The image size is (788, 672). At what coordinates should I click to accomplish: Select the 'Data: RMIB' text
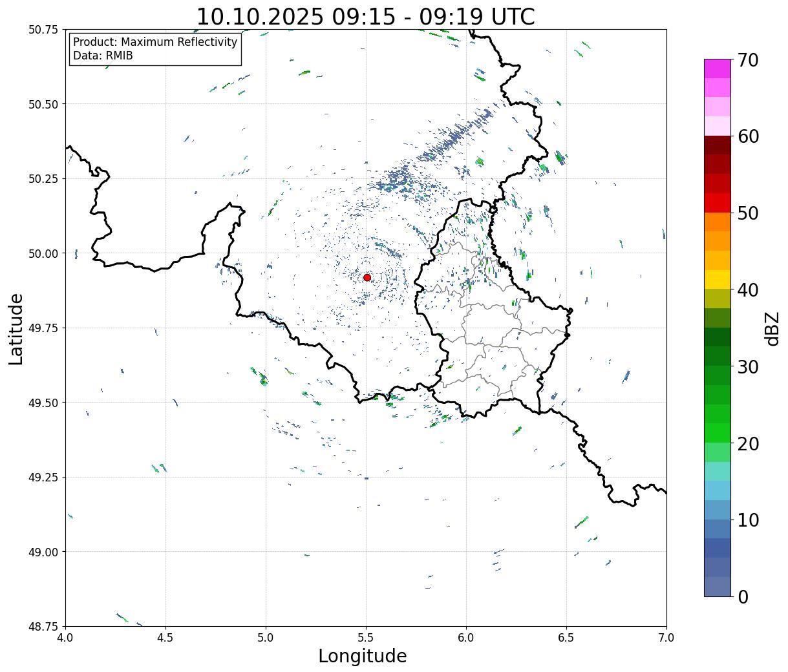103,56
